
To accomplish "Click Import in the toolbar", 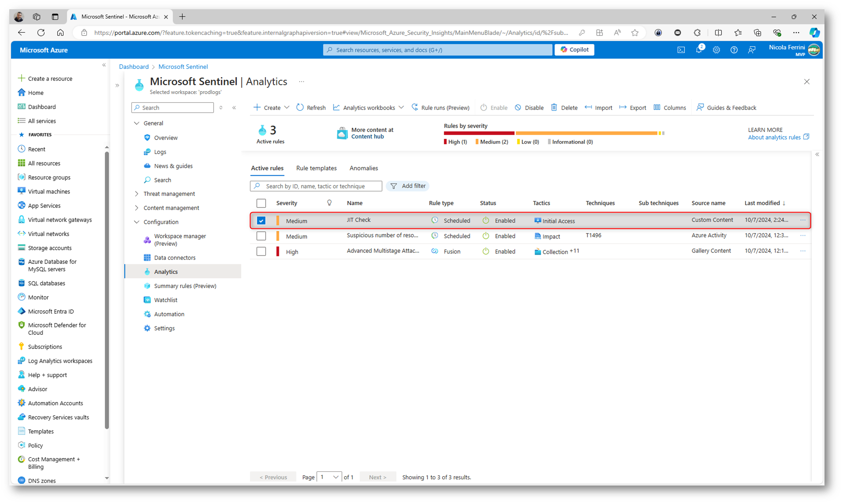I will [598, 107].
